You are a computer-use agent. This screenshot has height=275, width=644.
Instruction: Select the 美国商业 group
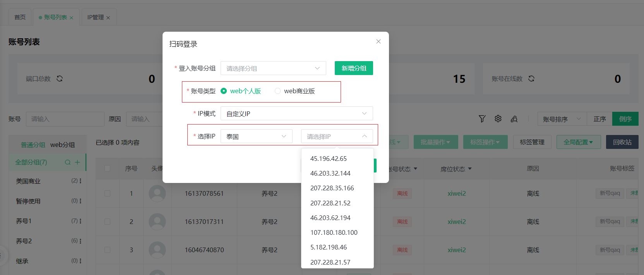28,181
